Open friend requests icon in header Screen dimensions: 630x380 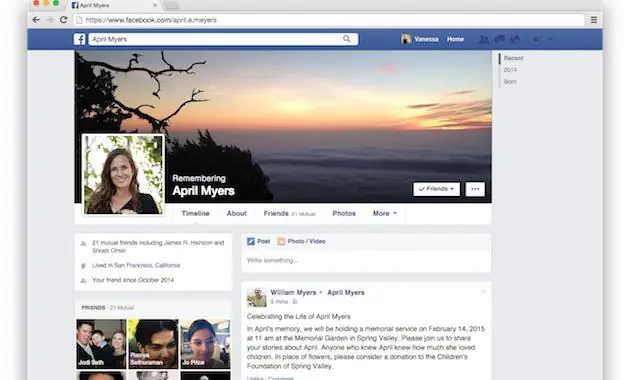484,39
